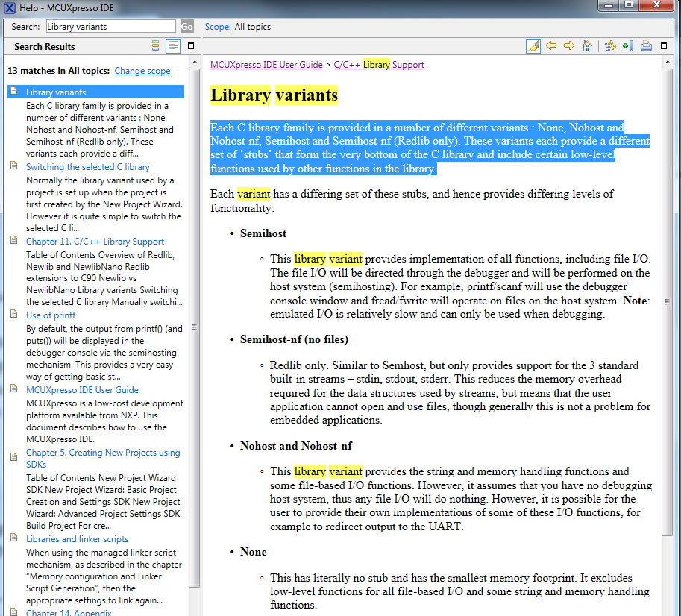Screen dimensions: 681x616
Task: Open Chapter 14. Appendix result
Action: 69,612
